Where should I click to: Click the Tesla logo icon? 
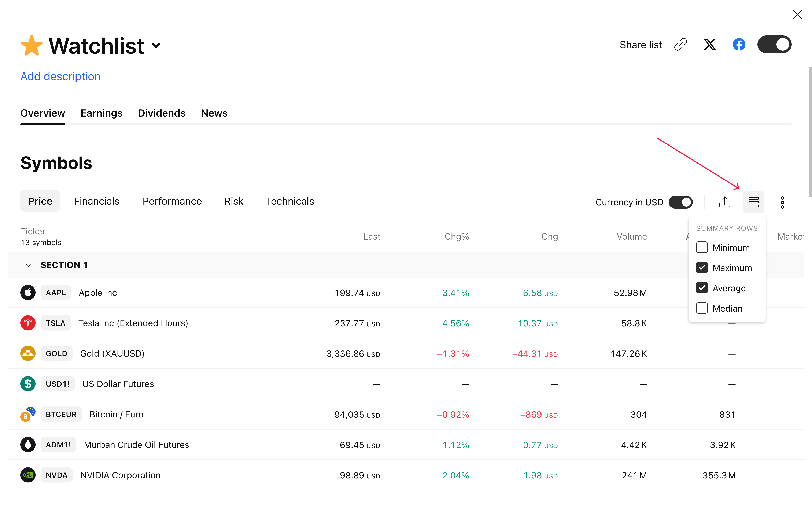(x=28, y=323)
